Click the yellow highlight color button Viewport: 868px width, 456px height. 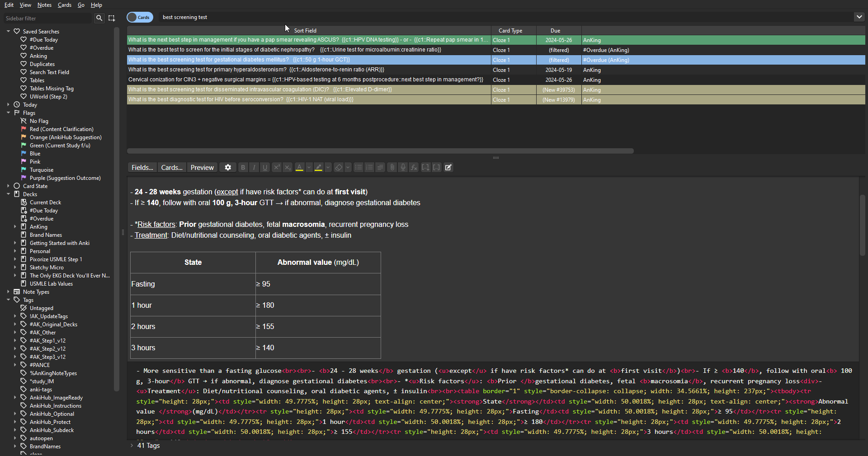319,168
